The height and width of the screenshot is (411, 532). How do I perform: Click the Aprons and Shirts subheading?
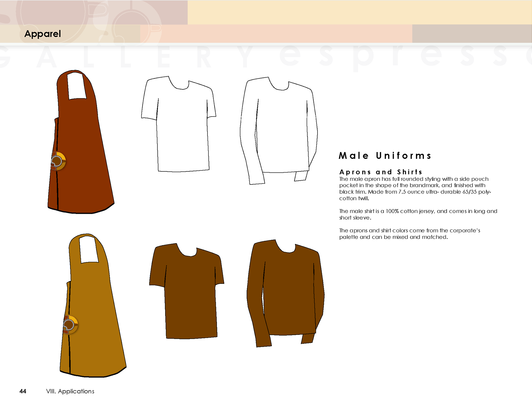point(381,172)
